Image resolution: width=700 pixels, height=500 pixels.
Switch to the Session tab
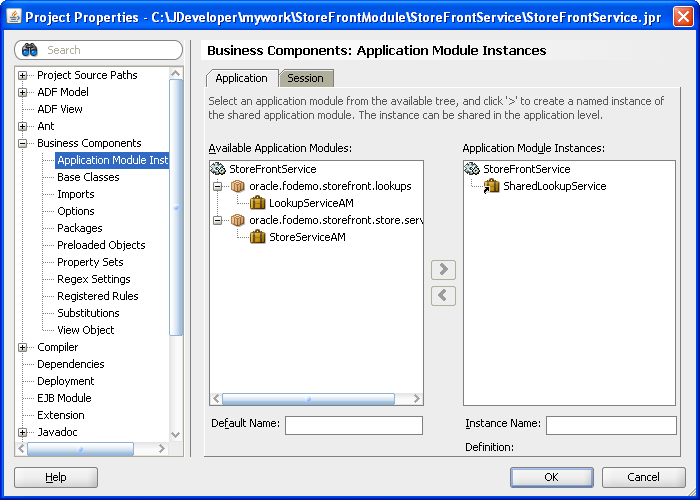tap(306, 78)
